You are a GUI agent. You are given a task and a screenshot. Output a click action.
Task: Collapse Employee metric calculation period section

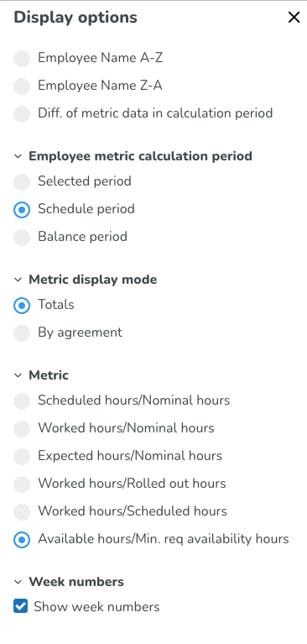tap(18, 156)
